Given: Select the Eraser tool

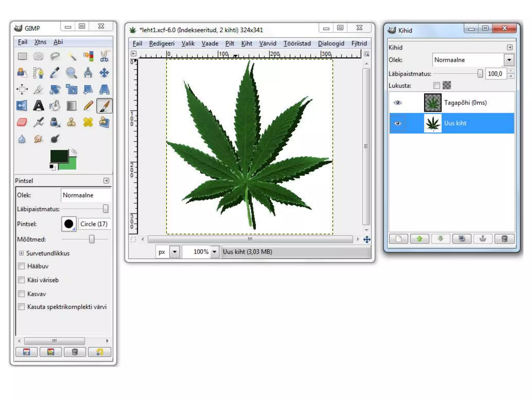Looking at the screenshot, I should click(x=22, y=122).
